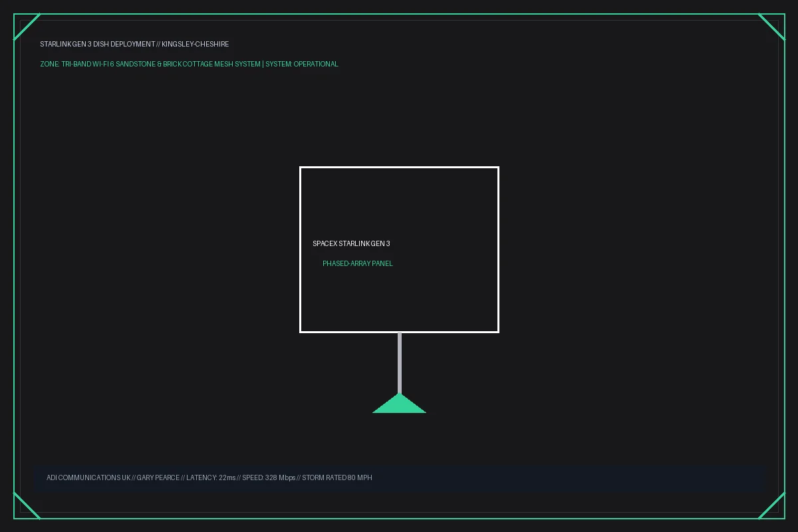Click the ADI COMMUNICATIONS UK footer text
Viewport: 798px width, 532px height.
coord(209,477)
